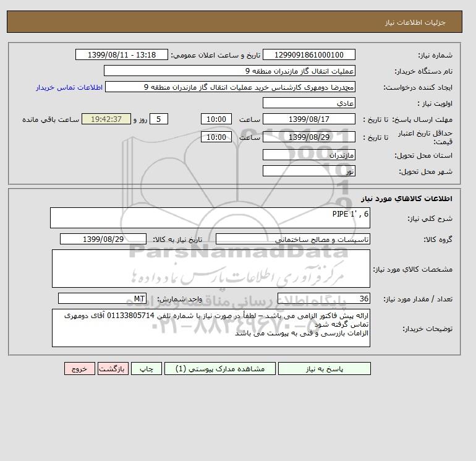This screenshot has height=461, width=476.
Task: Click price validity date 1399/08/29
Action: pyautogui.click(x=308, y=137)
